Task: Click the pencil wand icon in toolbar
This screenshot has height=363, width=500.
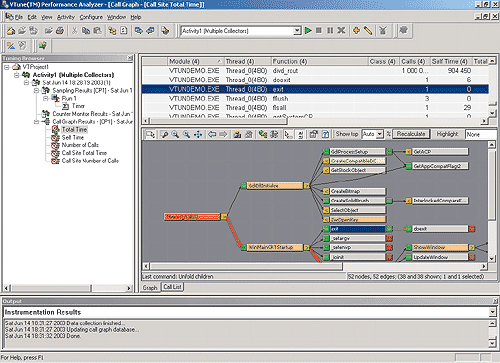Action: point(368,31)
